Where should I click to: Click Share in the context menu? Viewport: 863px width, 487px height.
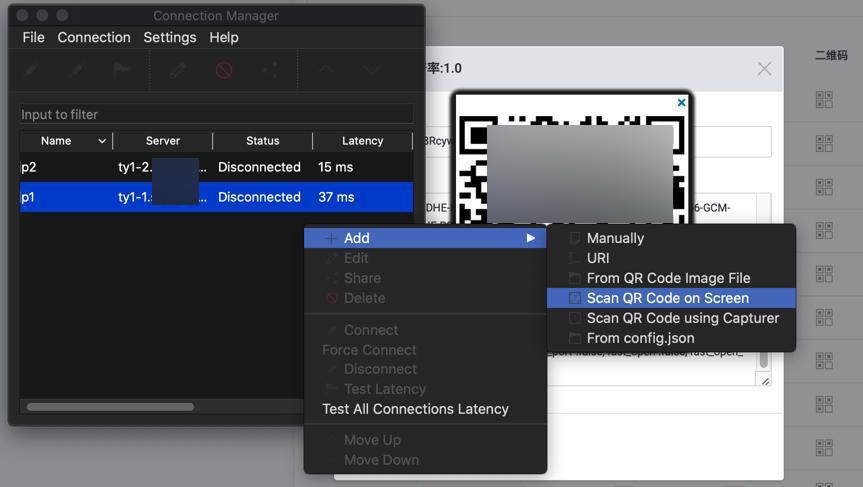(425, 278)
